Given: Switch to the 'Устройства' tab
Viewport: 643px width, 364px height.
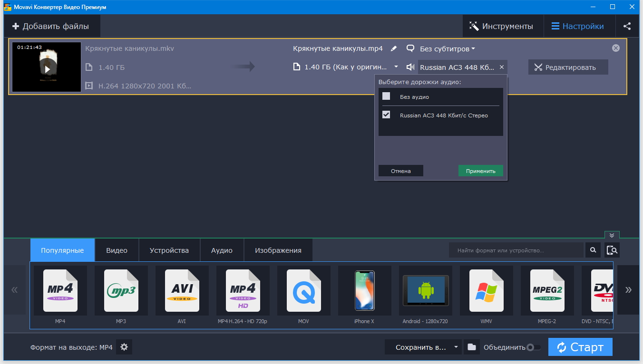Looking at the screenshot, I should [169, 250].
